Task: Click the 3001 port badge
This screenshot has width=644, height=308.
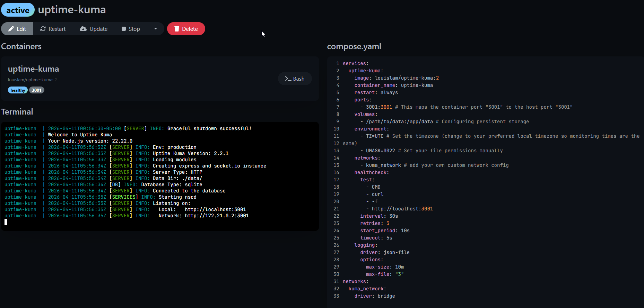Action: point(36,90)
